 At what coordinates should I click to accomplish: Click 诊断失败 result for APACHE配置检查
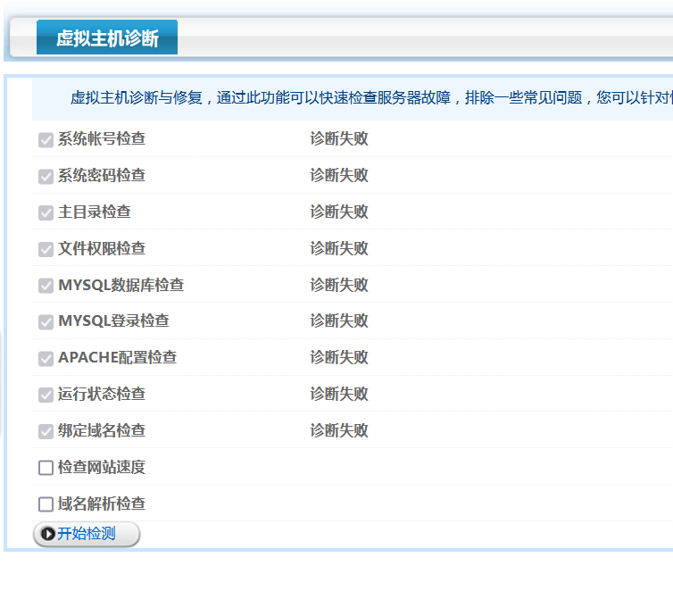coord(339,357)
